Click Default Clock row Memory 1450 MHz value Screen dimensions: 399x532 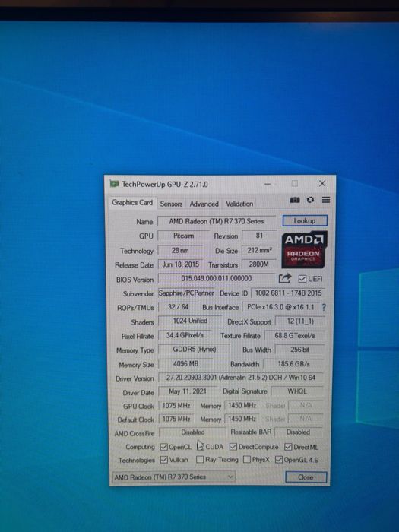click(242, 419)
